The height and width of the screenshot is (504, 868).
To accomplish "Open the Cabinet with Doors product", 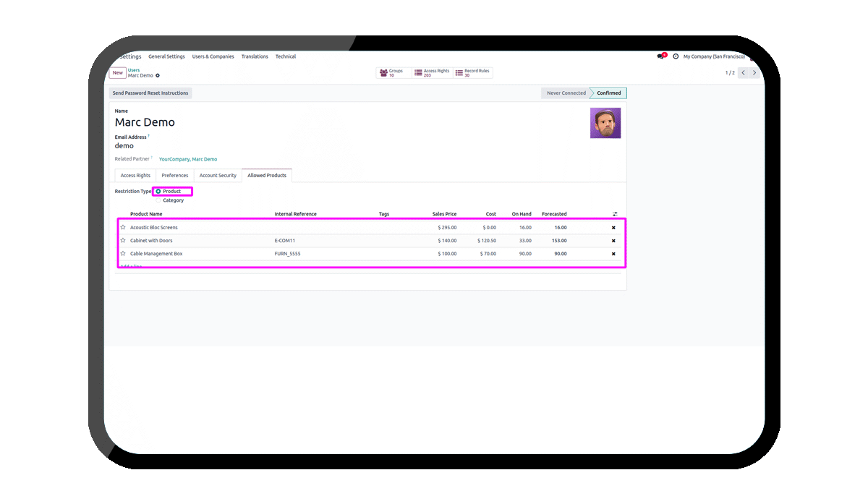I will (x=151, y=241).
